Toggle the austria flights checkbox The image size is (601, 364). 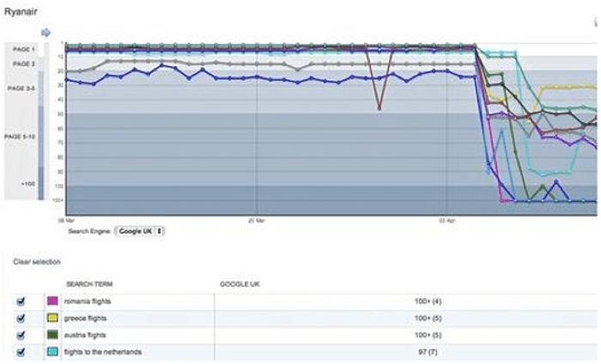point(21,334)
